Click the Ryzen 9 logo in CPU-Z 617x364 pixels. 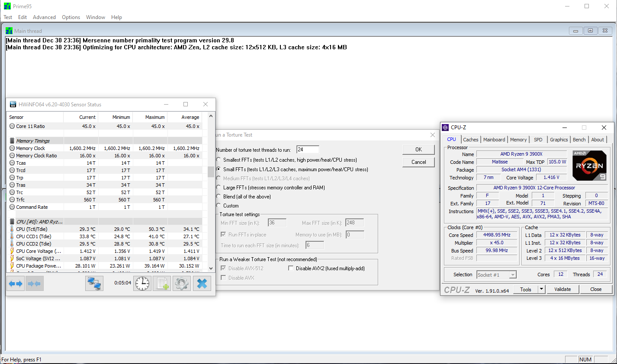pos(589,166)
